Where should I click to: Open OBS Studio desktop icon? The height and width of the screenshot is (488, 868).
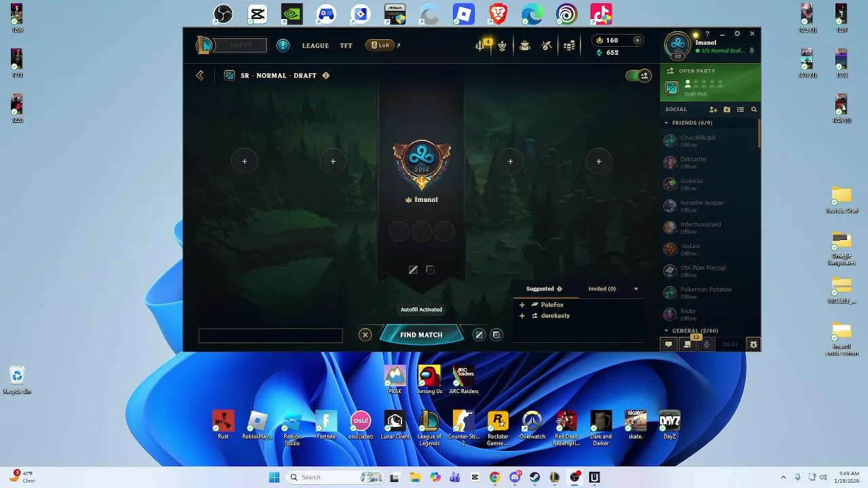(x=223, y=14)
